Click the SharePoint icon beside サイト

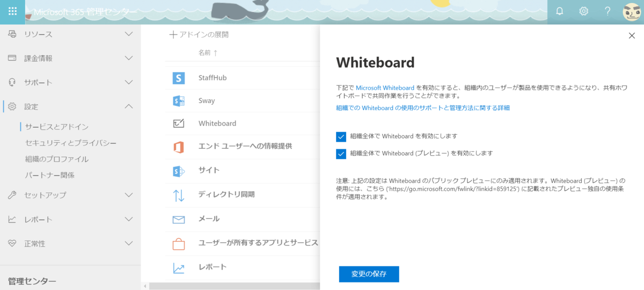pyautogui.click(x=179, y=171)
